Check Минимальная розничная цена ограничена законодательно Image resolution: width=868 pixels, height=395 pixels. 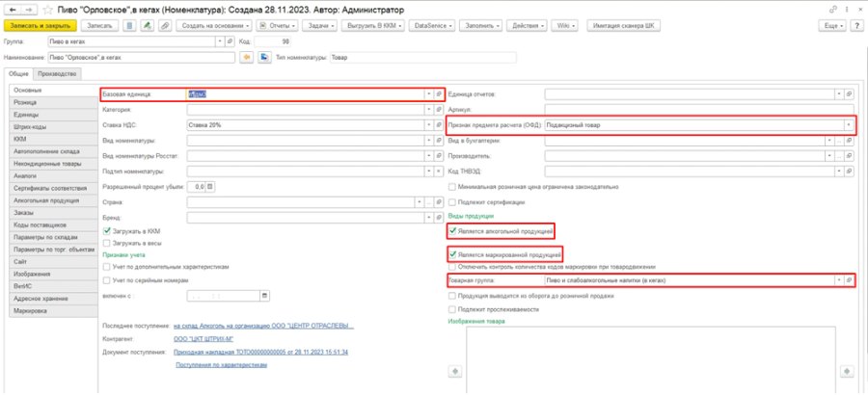click(453, 187)
